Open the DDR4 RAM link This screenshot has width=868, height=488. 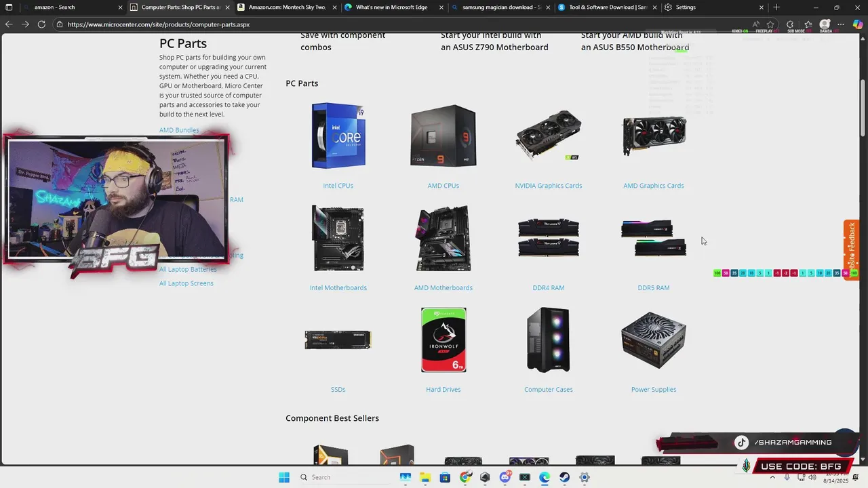coord(549,288)
